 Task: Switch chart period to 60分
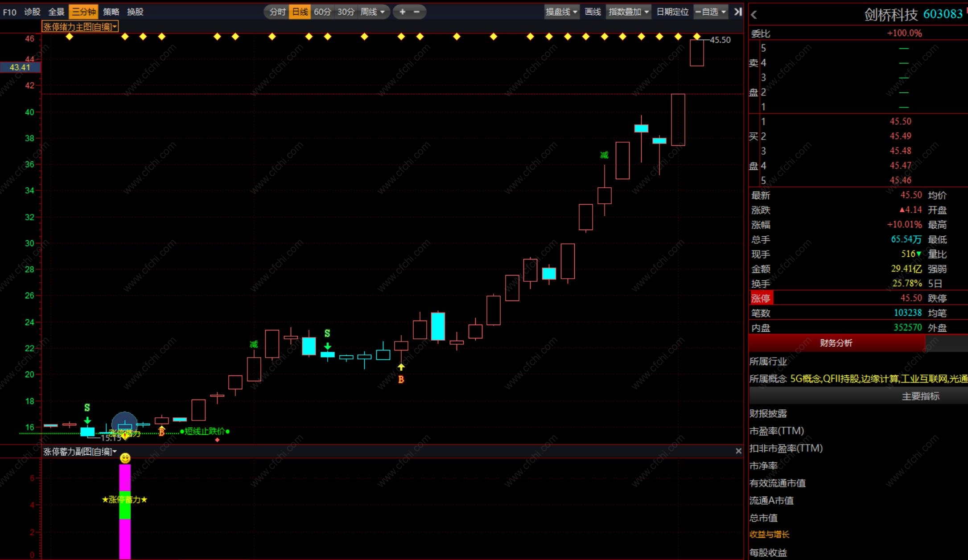tap(322, 12)
